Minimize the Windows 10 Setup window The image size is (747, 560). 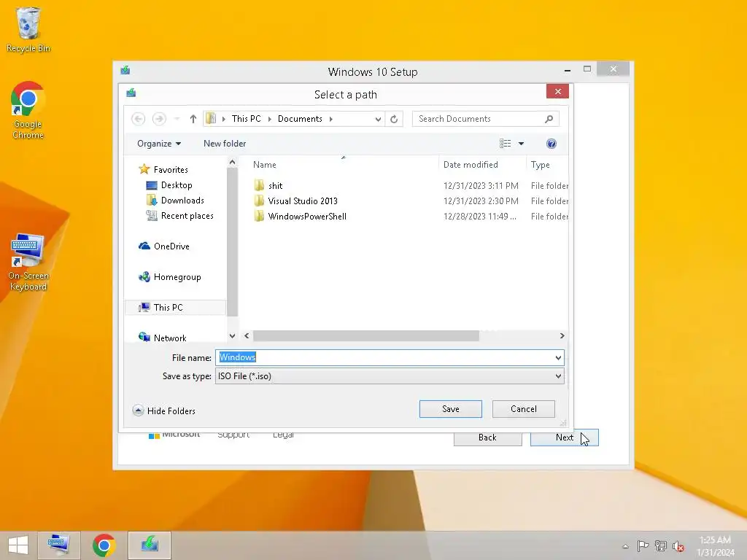pos(568,70)
